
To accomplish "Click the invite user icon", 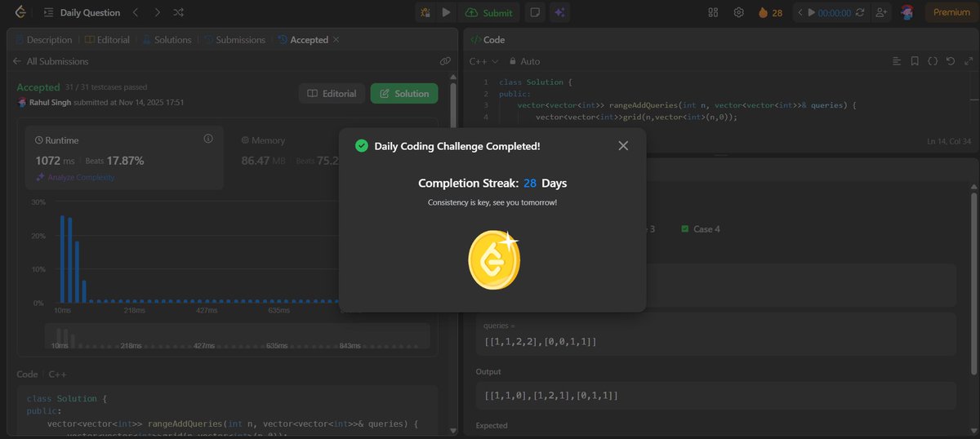I will (881, 12).
